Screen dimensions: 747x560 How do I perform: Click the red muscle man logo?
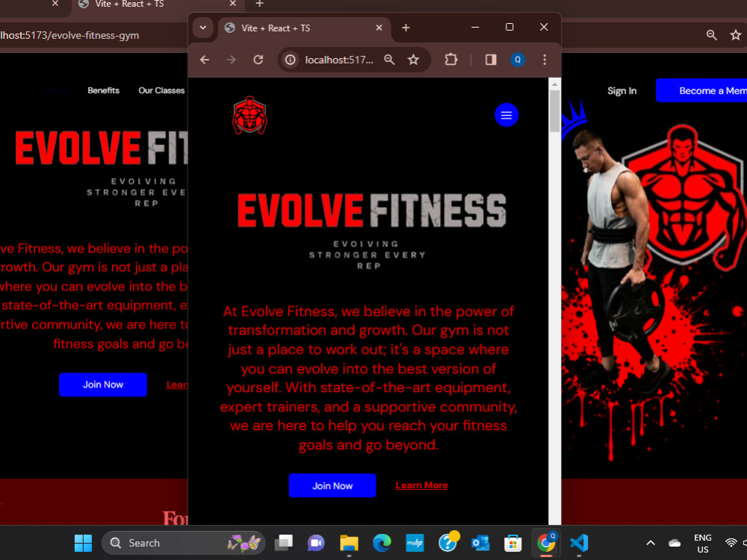click(x=249, y=115)
